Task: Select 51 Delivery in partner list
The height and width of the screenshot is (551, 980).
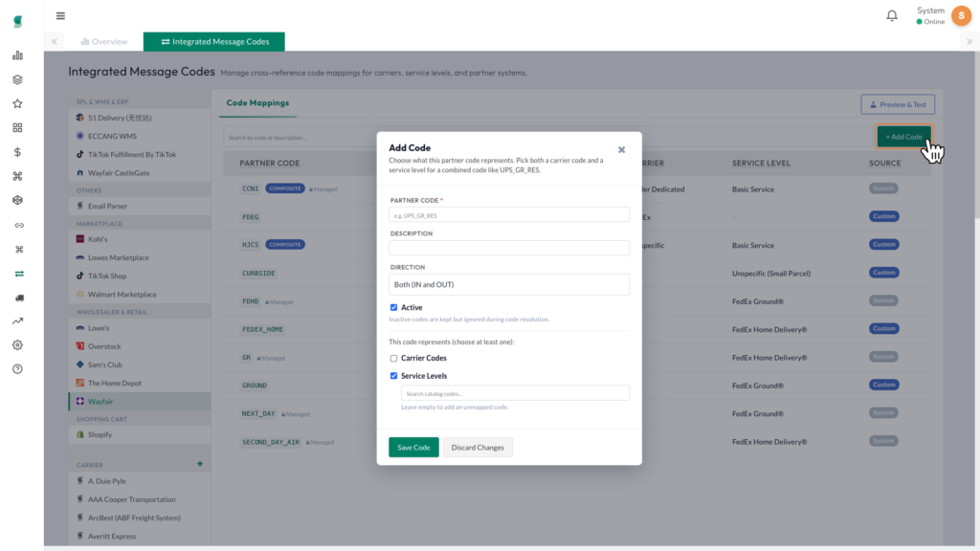Action: (140, 118)
